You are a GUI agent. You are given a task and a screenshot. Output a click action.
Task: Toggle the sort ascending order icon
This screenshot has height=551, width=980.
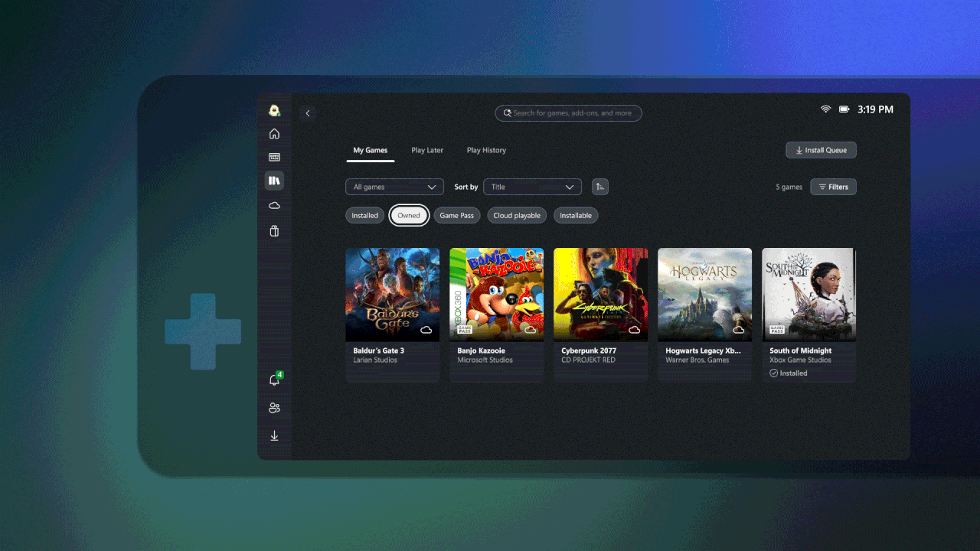(599, 187)
